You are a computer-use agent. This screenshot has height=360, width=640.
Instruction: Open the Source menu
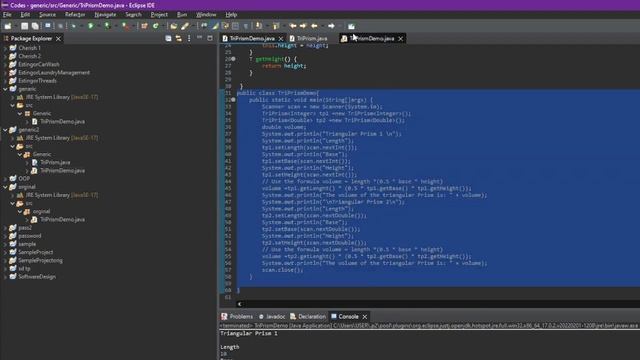pos(47,15)
